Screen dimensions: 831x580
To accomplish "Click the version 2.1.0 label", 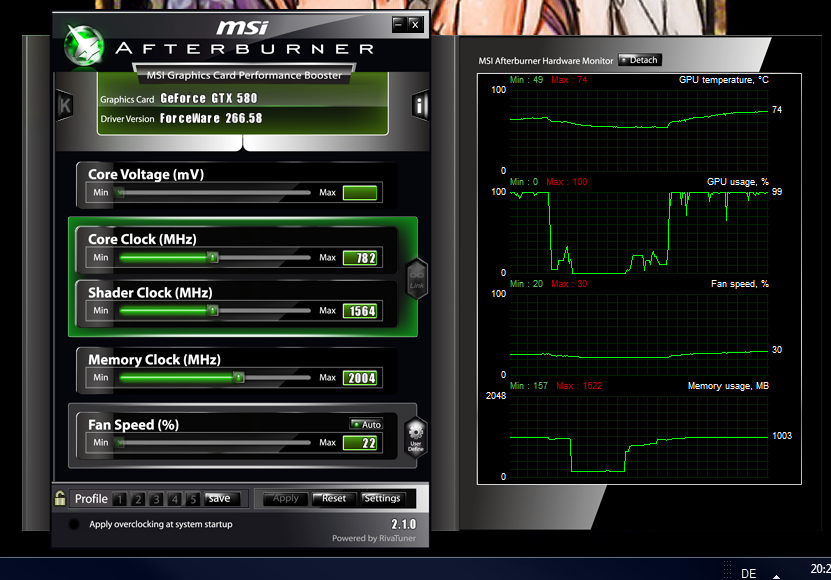I will [x=403, y=524].
